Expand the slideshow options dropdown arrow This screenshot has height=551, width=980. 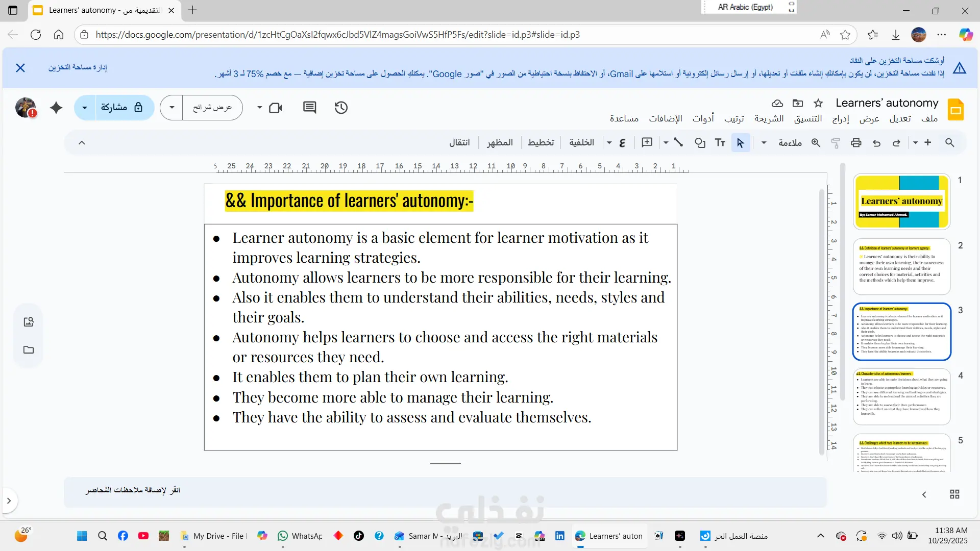172,108
